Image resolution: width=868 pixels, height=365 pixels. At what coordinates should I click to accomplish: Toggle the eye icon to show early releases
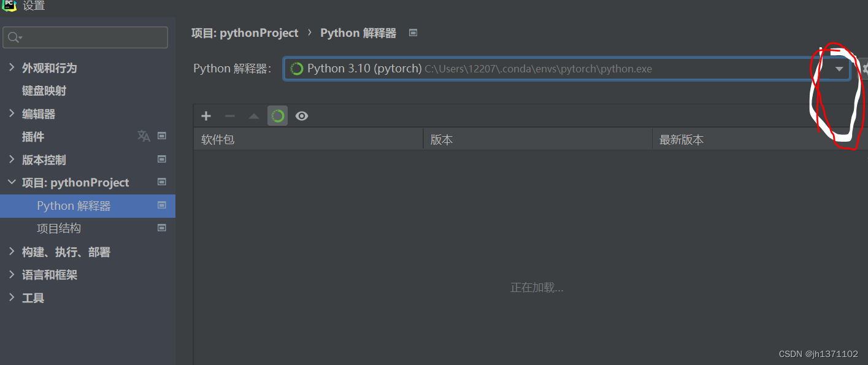[302, 115]
